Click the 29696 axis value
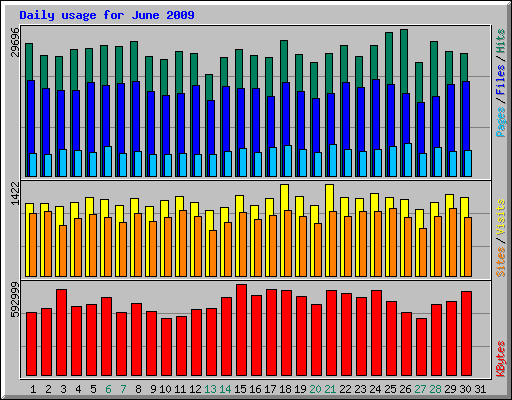Viewport: 512px width, 400px height. coord(15,42)
